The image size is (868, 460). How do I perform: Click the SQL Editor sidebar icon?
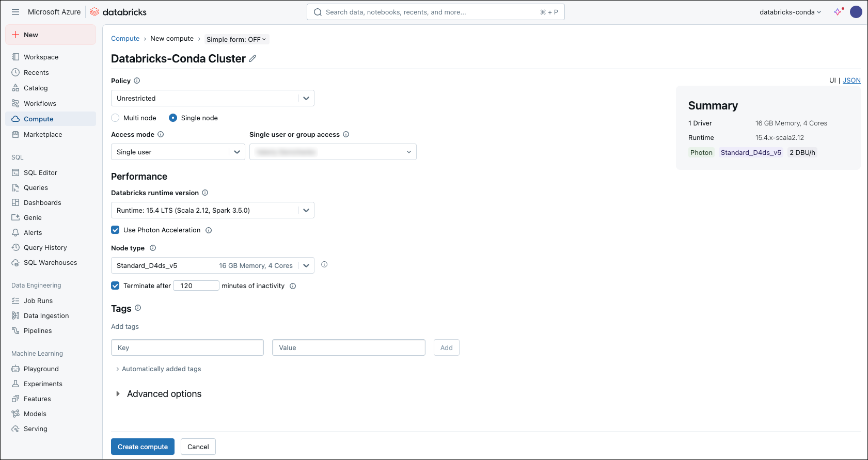(x=15, y=172)
